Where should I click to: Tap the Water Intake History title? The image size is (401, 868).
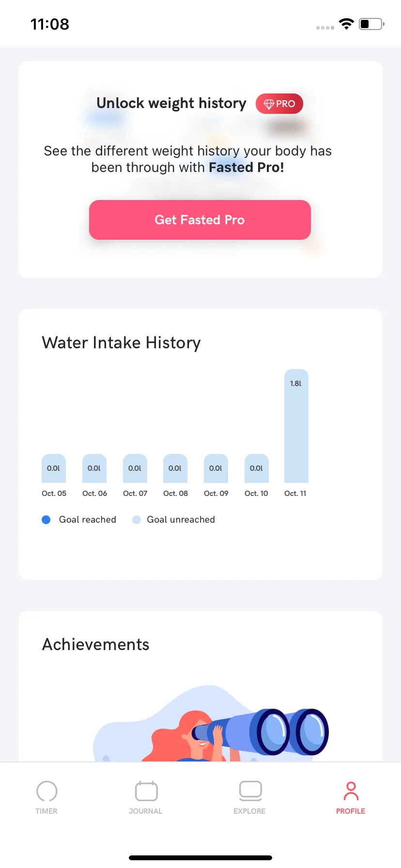click(x=122, y=343)
